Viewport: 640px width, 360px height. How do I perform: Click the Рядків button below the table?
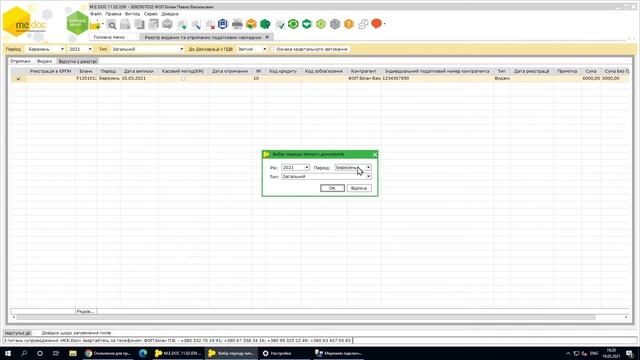[x=86, y=311]
